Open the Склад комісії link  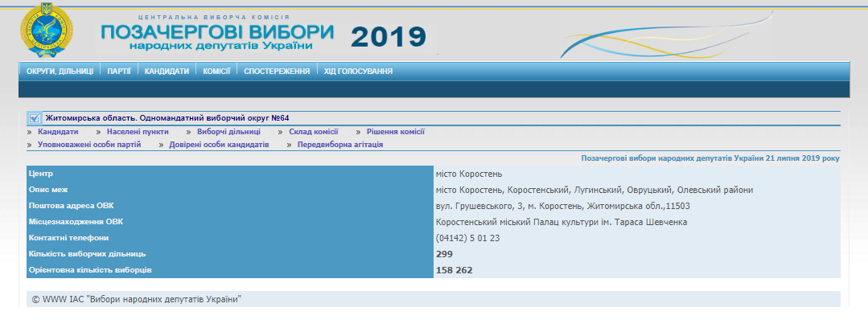(313, 132)
